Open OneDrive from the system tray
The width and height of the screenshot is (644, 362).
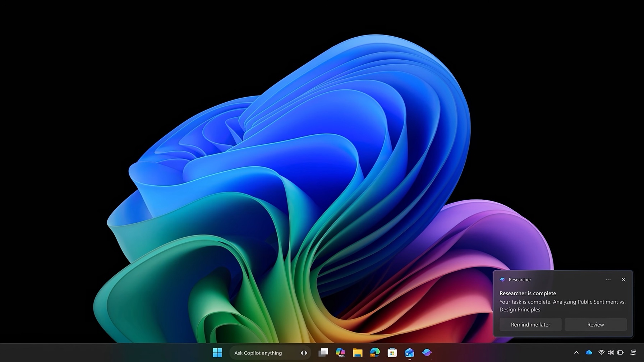pyautogui.click(x=589, y=353)
